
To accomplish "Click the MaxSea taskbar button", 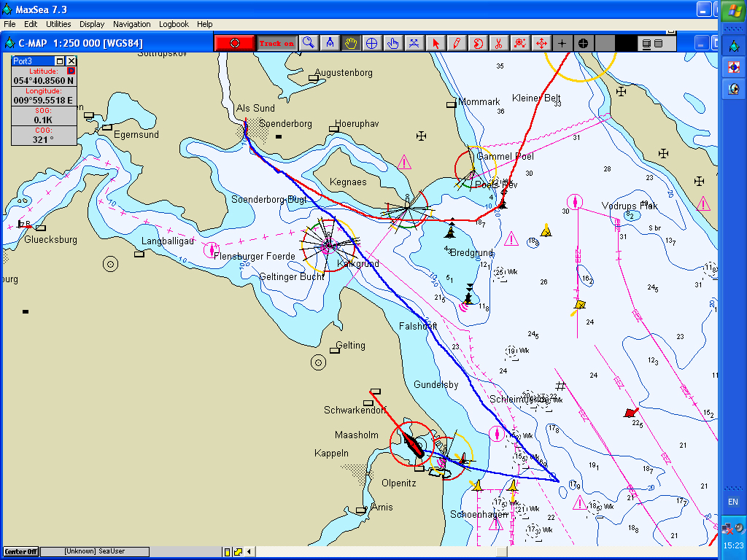I will (x=734, y=46).
